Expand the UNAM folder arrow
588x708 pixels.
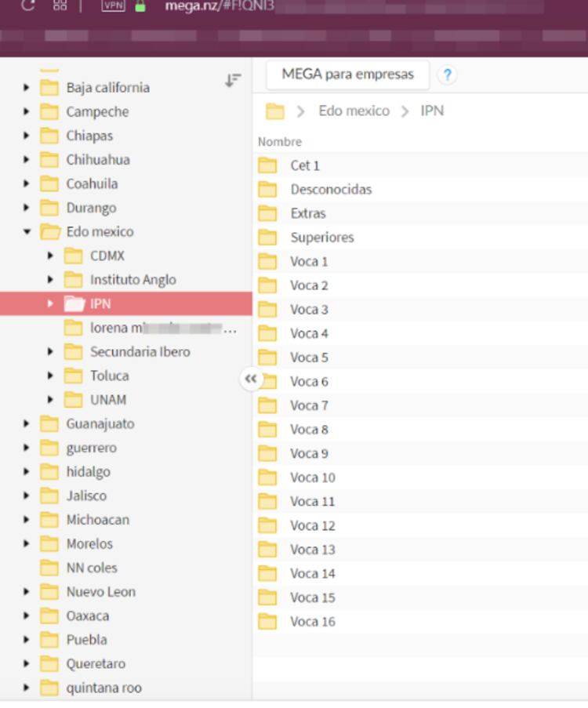tap(51, 400)
